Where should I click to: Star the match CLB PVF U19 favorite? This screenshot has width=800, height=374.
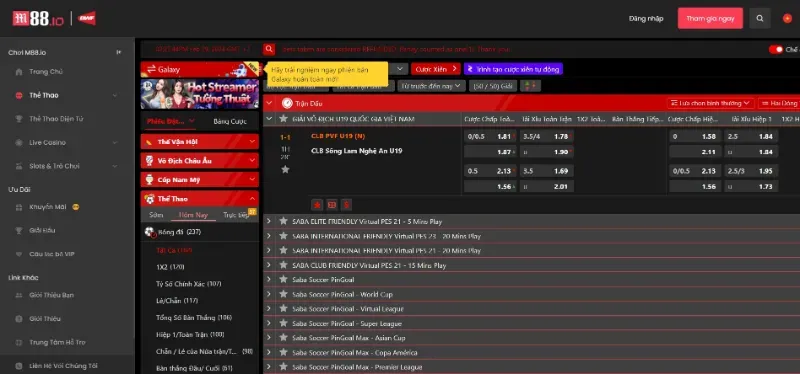(285, 169)
